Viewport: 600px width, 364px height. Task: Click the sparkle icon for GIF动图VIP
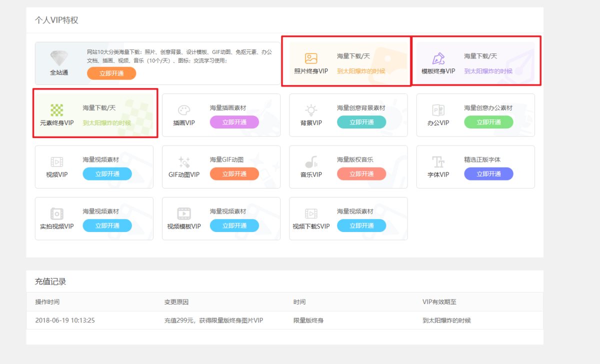point(183,162)
